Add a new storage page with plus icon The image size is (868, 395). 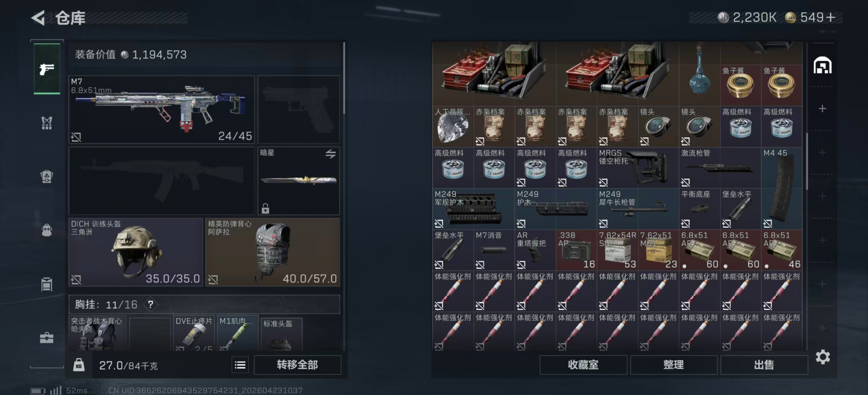[x=822, y=109]
